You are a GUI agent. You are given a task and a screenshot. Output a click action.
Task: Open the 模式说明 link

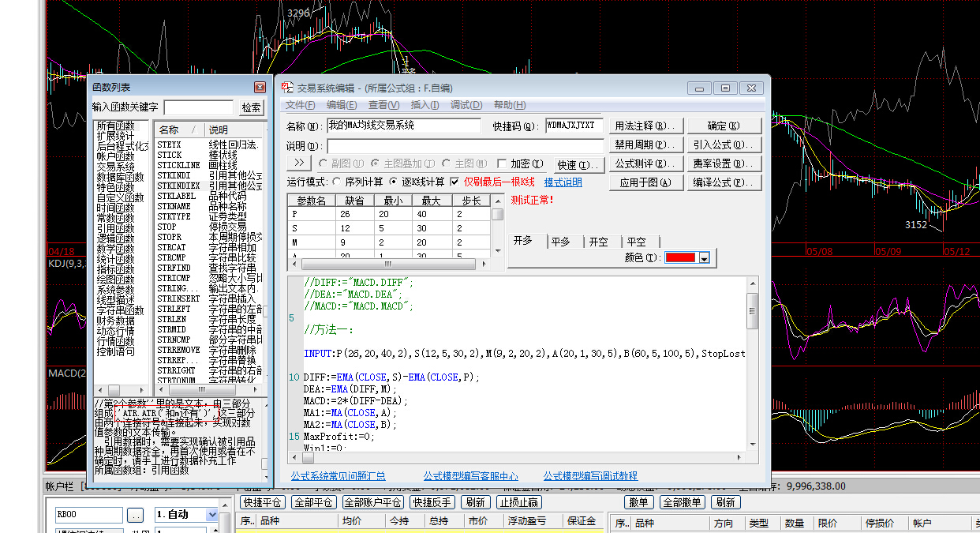pyautogui.click(x=563, y=182)
